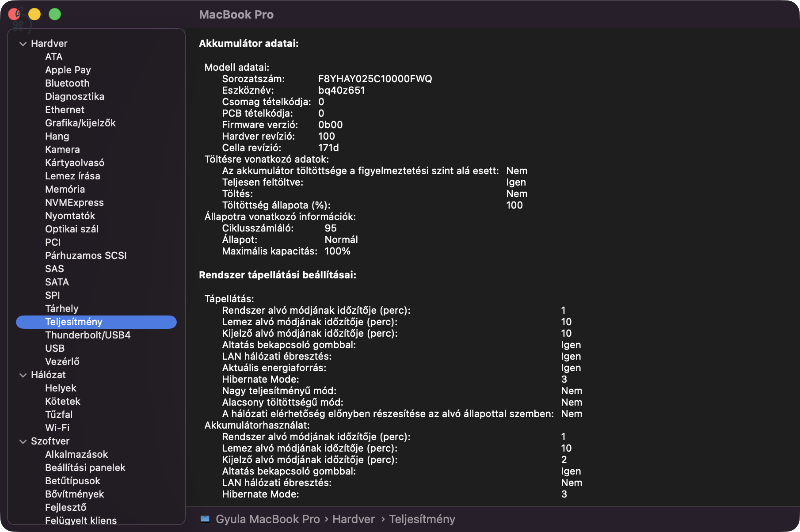The image size is (800, 532).
Task: Select Lemez írása in the sidebar
Action: click(72, 176)
